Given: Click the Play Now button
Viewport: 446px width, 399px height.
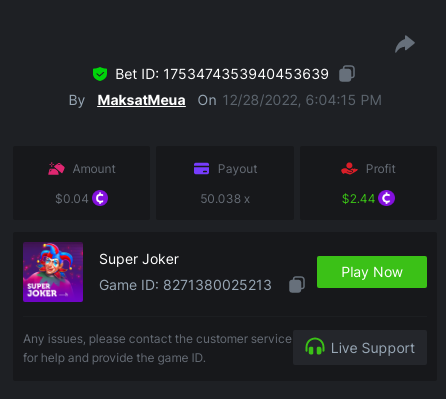Looking at the screenshot, I should (x=372, y=272).
